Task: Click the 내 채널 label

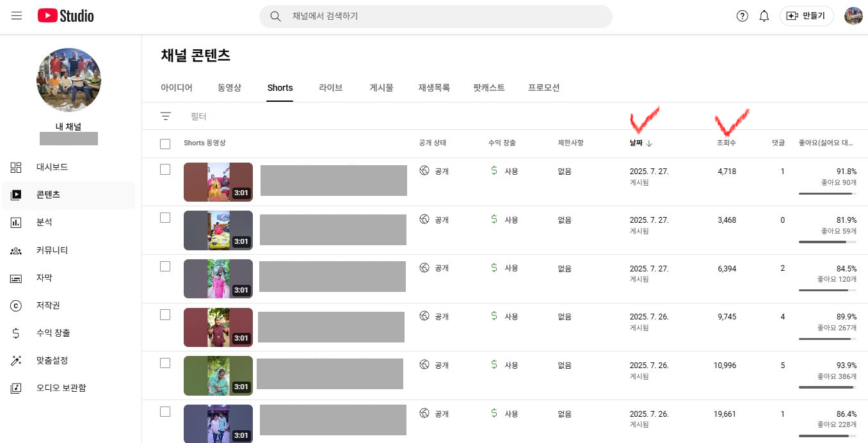Action: click(68, 127)
